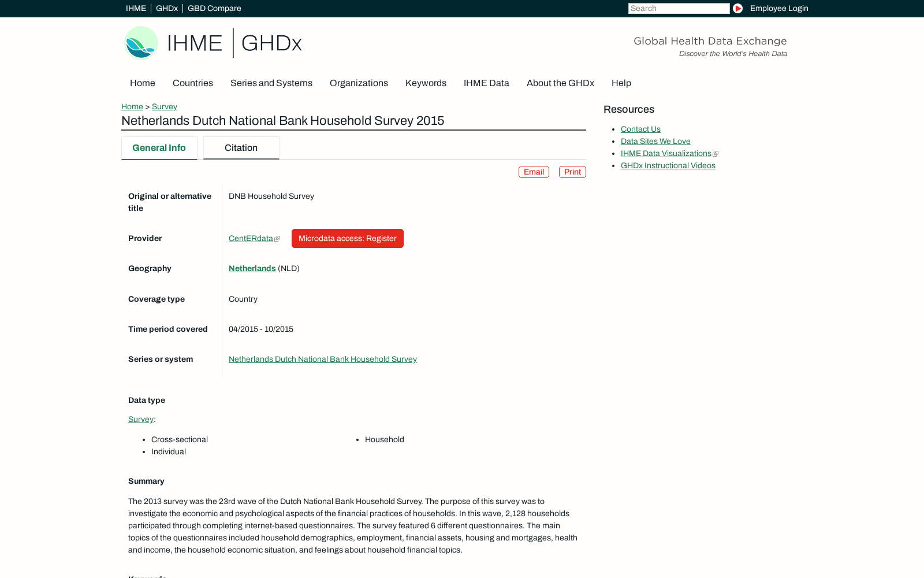Open the About the GHDx menu
Image resolution: width=924 pixels, height=578 pixels.
click(560, 83)
